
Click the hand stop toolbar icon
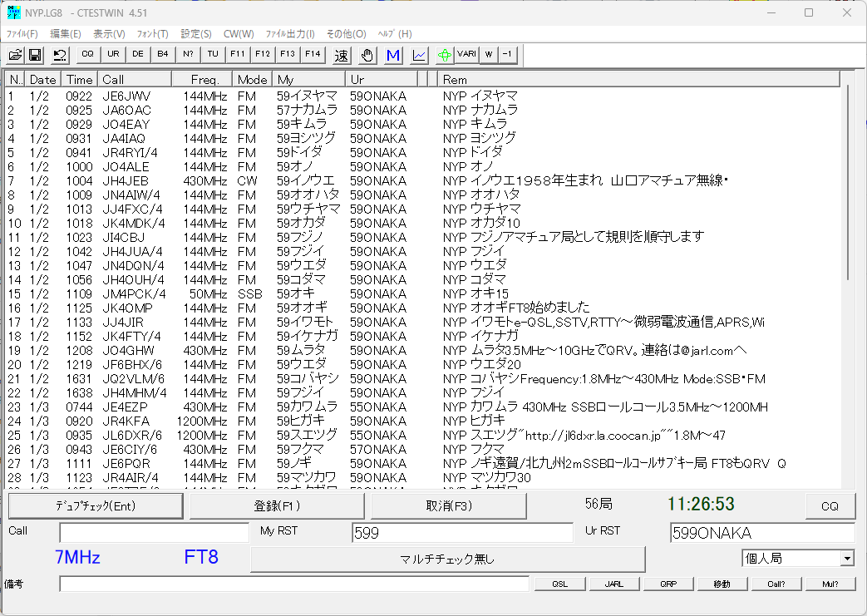click(367, 55)
